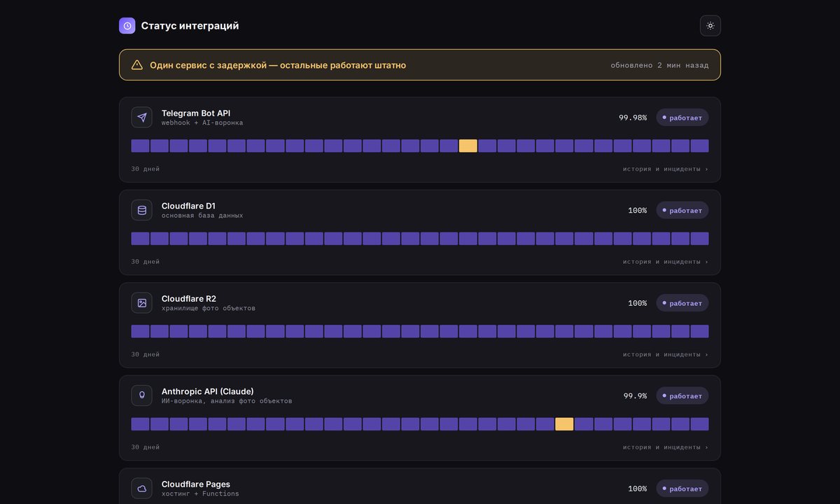Click the Один сервис с задержкой banner message

[278, 65]
